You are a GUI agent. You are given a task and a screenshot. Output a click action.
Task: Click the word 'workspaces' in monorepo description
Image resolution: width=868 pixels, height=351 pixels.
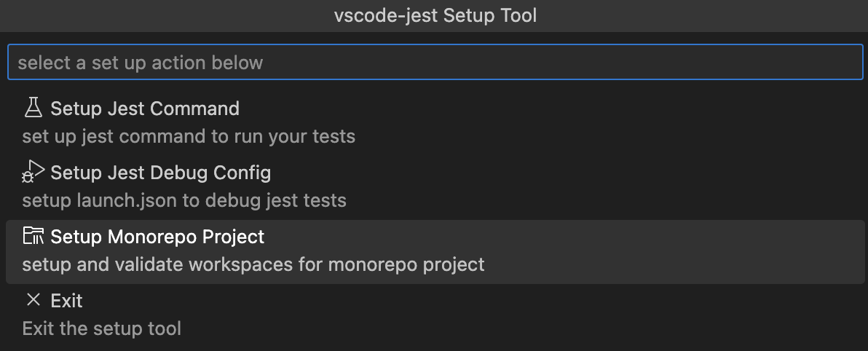(241, 264)
